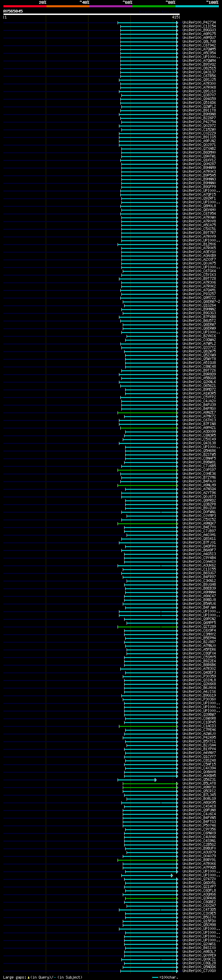Select label UniRef100_A3D099
The width and height of the screenshot is (222, 980).
pos(199,432)
